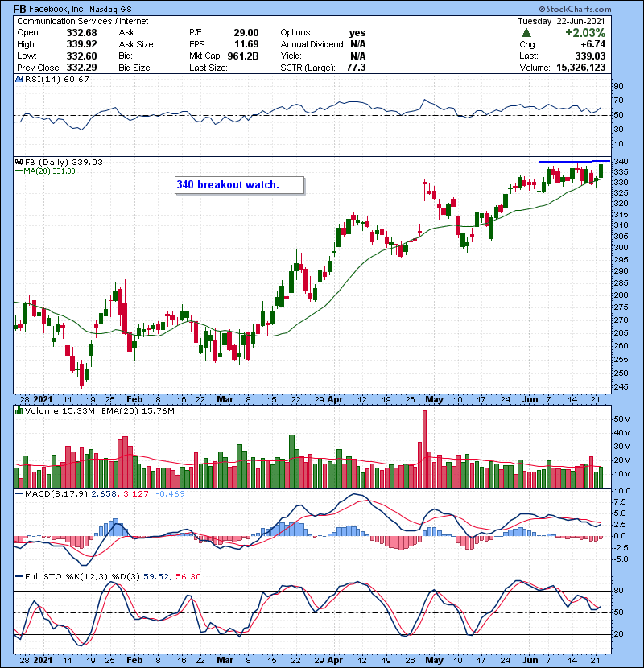Click the Last value 339.03
This screenshot has height=668, width=644.
(590, 56)
